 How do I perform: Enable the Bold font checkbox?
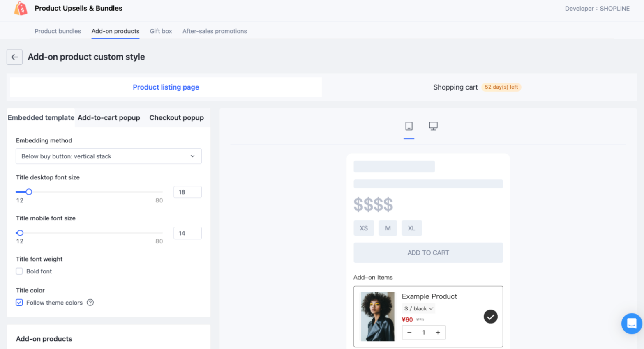tap(19, 271)
